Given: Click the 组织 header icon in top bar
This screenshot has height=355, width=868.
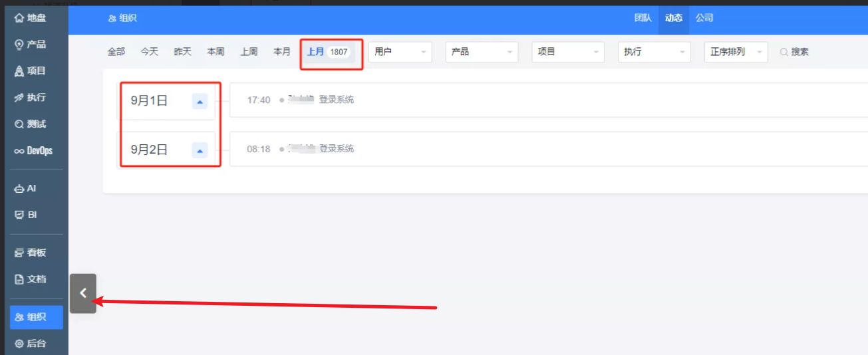Looking at the screenshot, I should (x=112, y=19).
